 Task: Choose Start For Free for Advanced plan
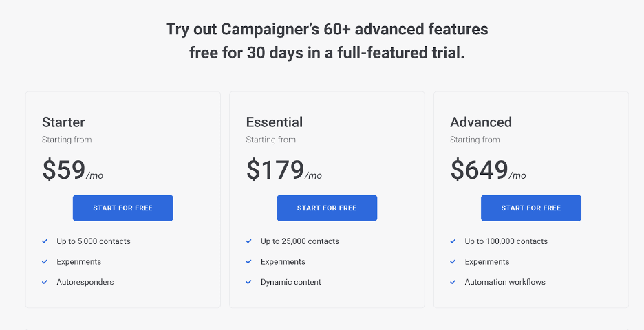click(531, 208)
